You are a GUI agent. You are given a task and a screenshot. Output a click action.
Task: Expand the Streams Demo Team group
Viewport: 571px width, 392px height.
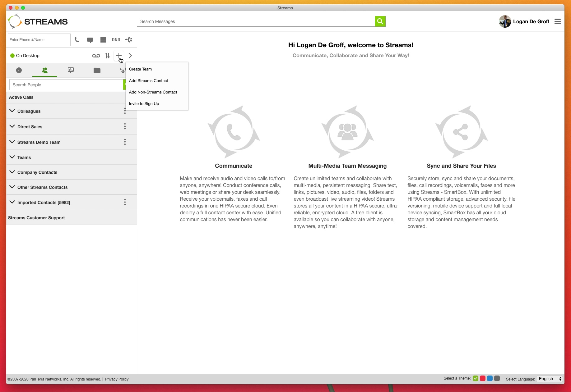12,142
